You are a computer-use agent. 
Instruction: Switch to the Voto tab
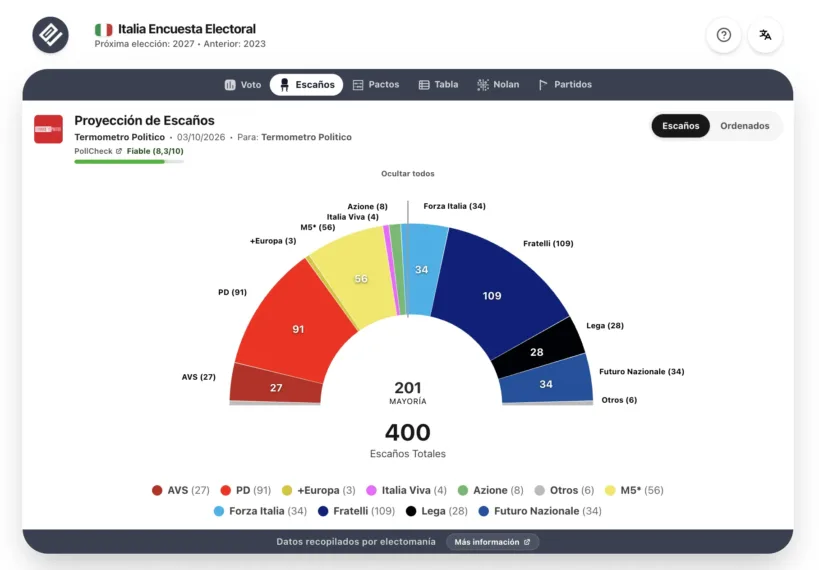(x=243, y=85)
